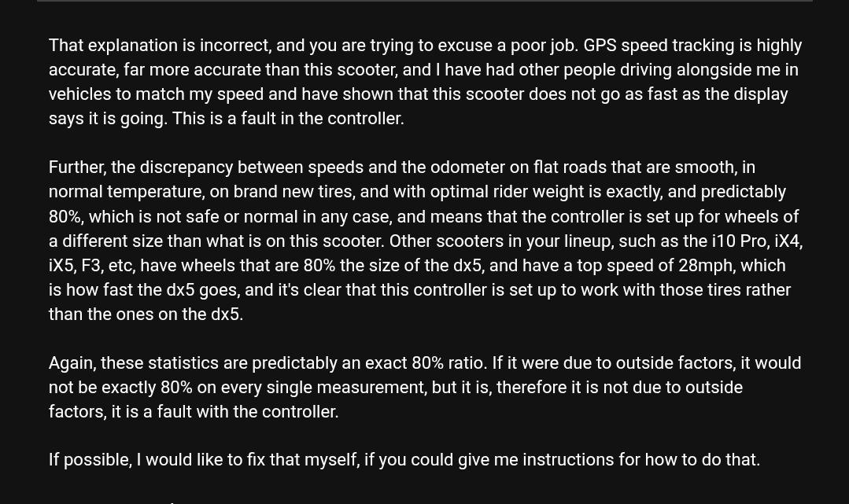Image resolution: width=849 pixels, height=504 pixels.
Task: Click the line "than the ones on the dx5."
Action: [146, 315]
